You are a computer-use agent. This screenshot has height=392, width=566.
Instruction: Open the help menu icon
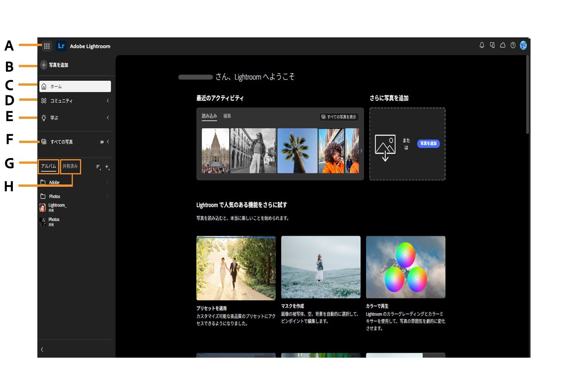pyautogui.click(x=513, y=45)
